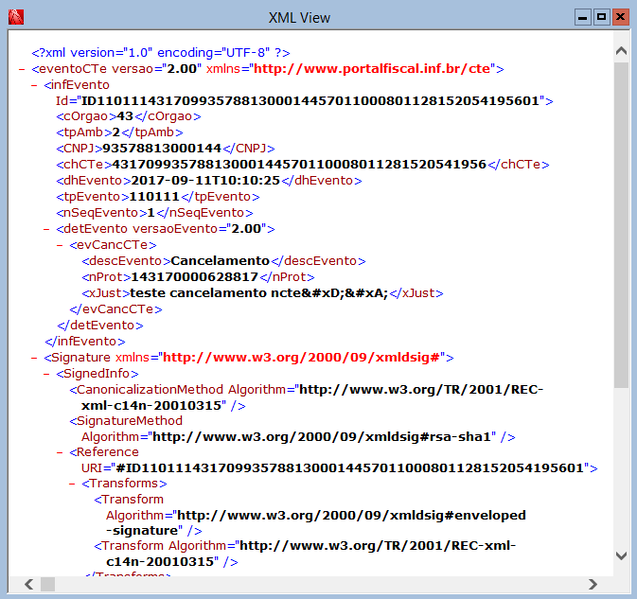Collapse the detEvento node
The width and height of the screenshot is (637, 599).
[46, 229]
